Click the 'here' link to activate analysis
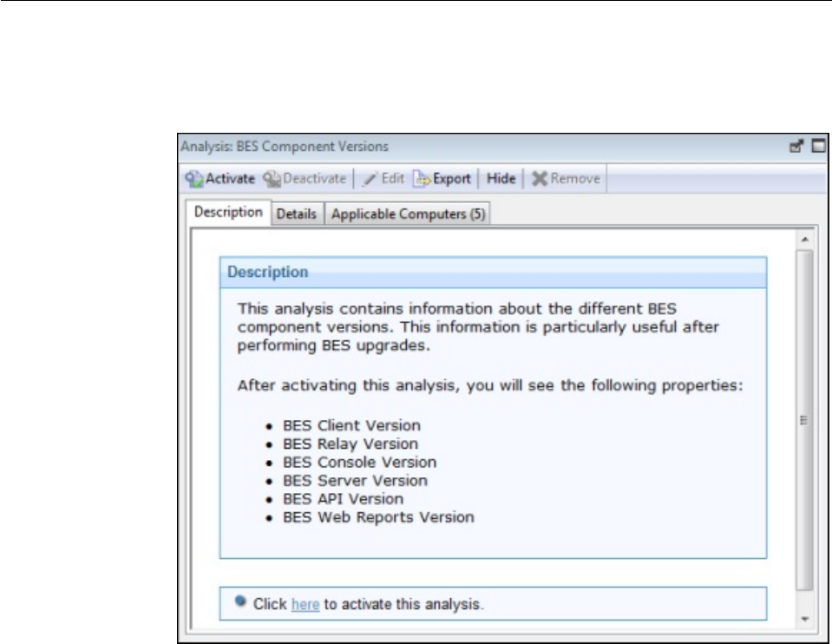The image size is (832, 644). tap(305, 604)
